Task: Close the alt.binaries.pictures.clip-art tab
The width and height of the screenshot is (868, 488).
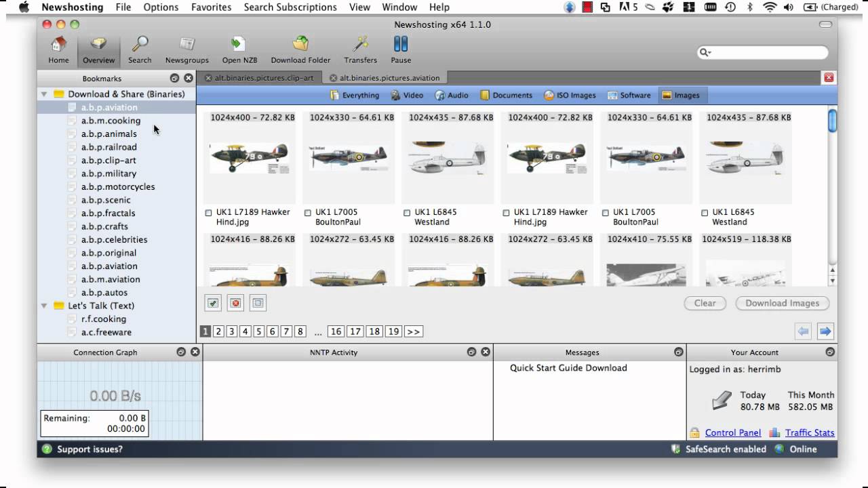Action: [208, 78]
